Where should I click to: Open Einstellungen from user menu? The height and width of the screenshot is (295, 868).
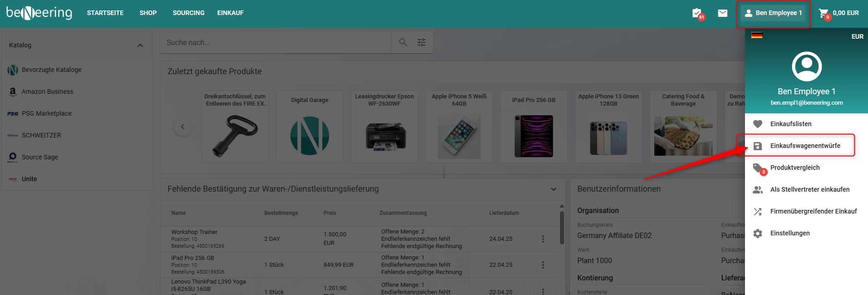(x=806, y=233)
